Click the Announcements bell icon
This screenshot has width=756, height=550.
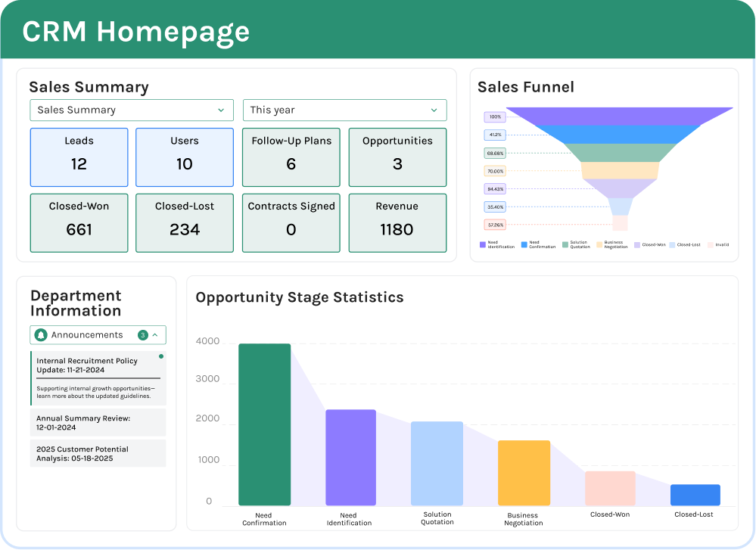pyautogui.click(x=42, y=334)
